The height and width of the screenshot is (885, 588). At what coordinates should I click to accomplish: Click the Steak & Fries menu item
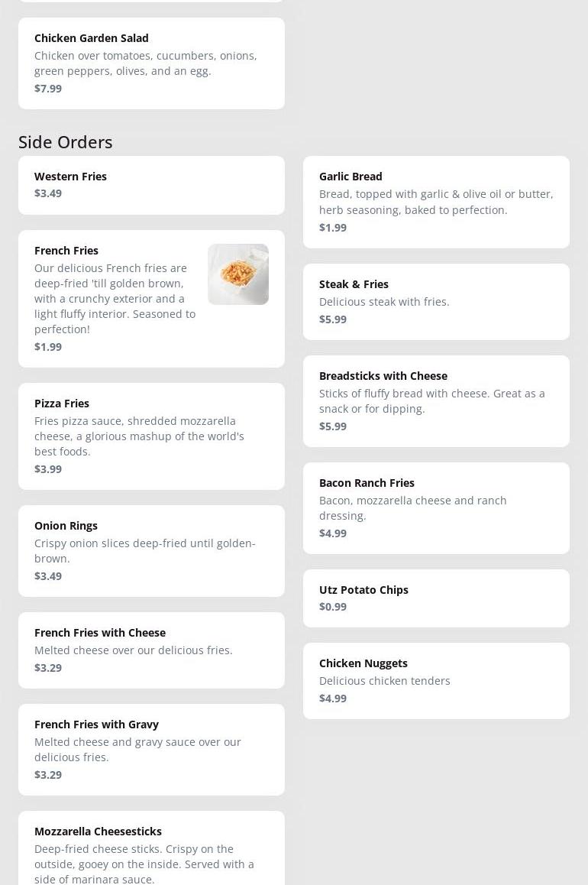436,301
